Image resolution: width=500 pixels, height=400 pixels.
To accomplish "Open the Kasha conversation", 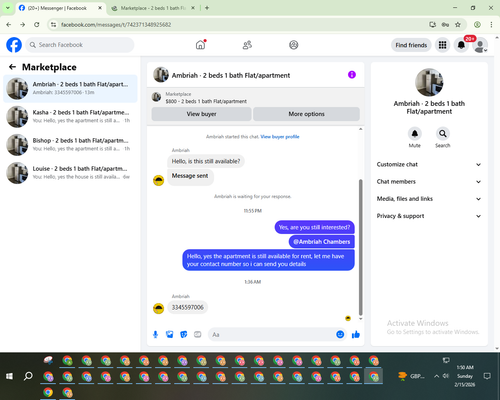I will (x=70, y=116).
